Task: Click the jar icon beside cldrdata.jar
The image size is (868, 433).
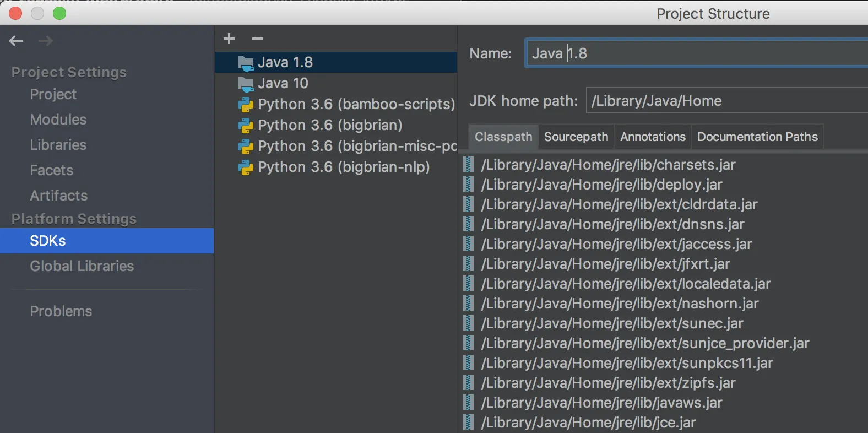Action: point(468,204)
